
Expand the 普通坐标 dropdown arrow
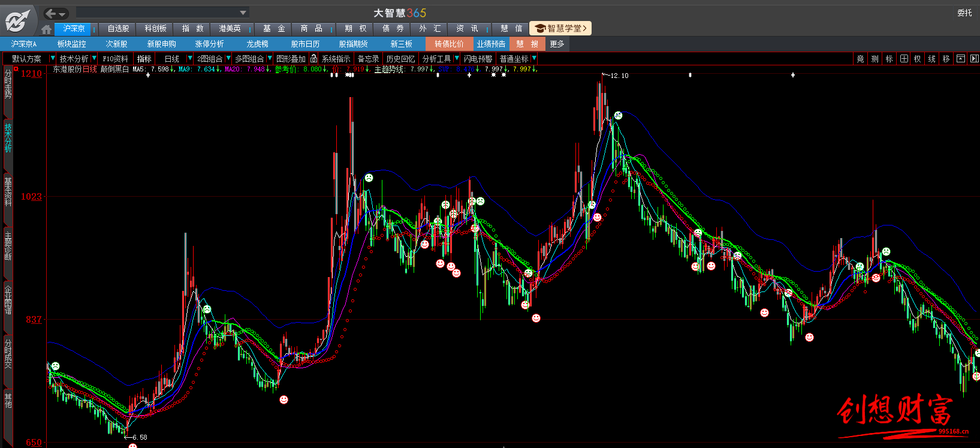[x=534, y=58]
